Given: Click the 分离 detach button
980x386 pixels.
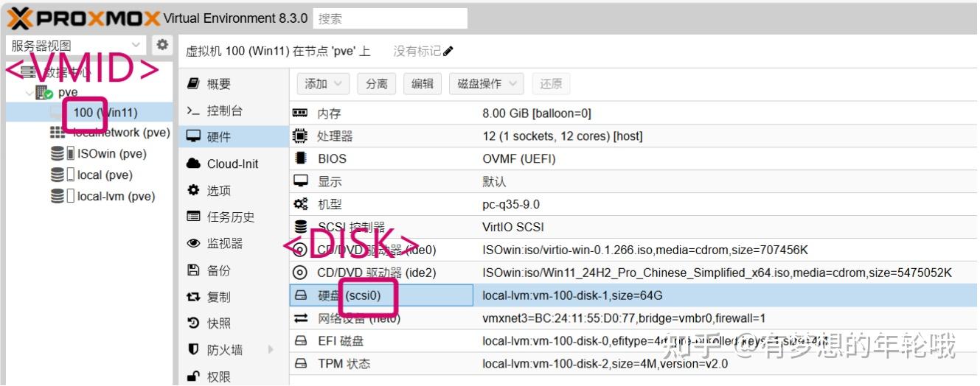Looking at the screenshot, I should [x=376, y=84].
